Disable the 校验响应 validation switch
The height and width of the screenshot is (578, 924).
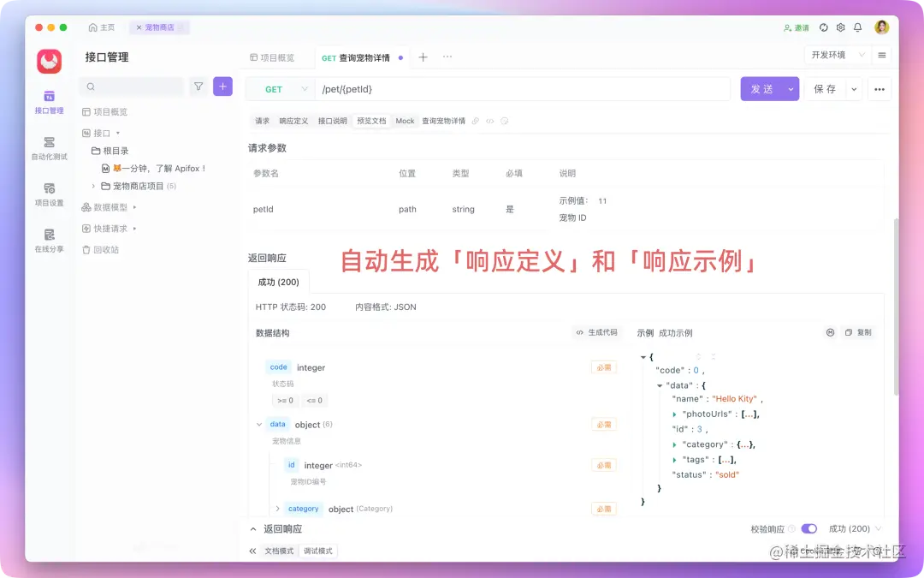(808, 528)
